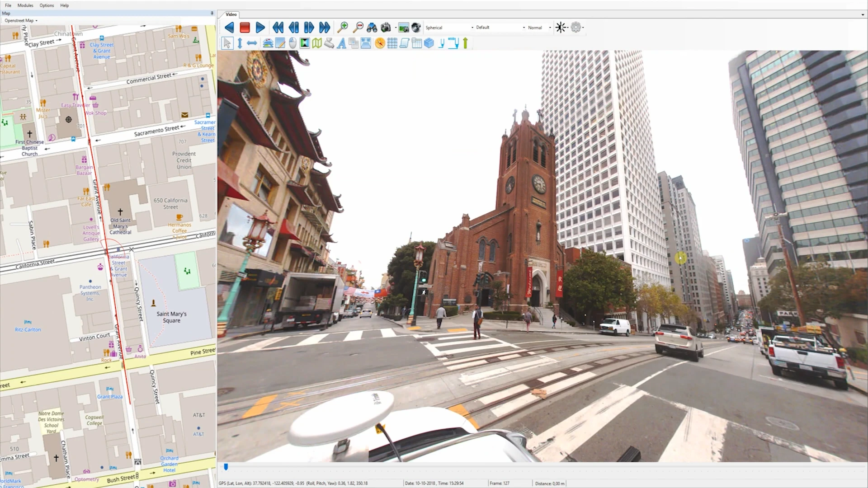Open the Options menu
Screen dimensions: 868x488
[x=47, y=5]
